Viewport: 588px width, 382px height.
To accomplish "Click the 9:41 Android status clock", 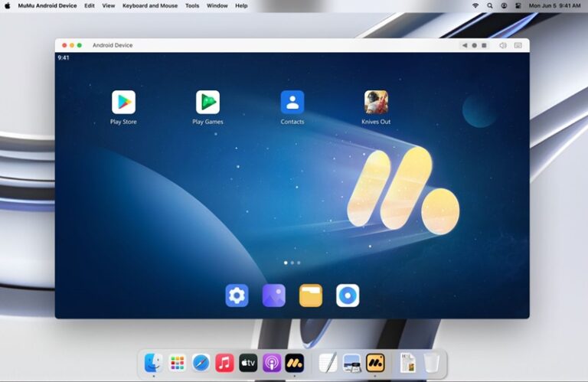I will [64, 57].
